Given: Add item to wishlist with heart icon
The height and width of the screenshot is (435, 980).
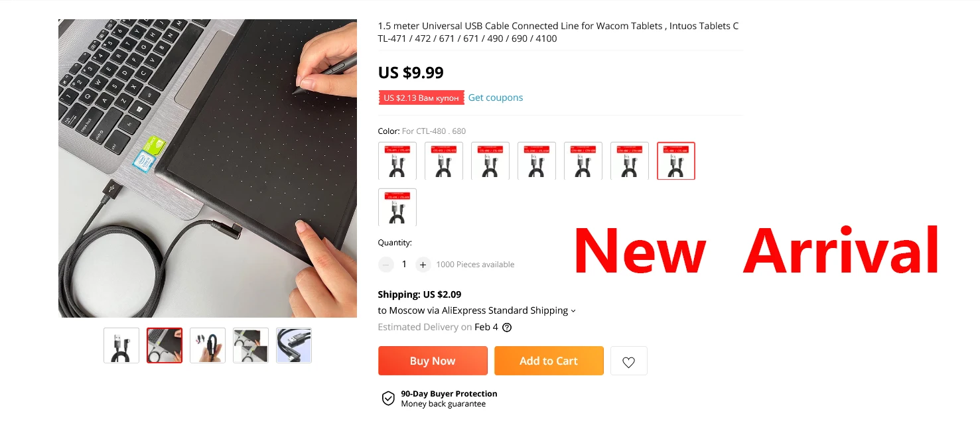Looking at the screenshot, I should [x=628, y=361].
